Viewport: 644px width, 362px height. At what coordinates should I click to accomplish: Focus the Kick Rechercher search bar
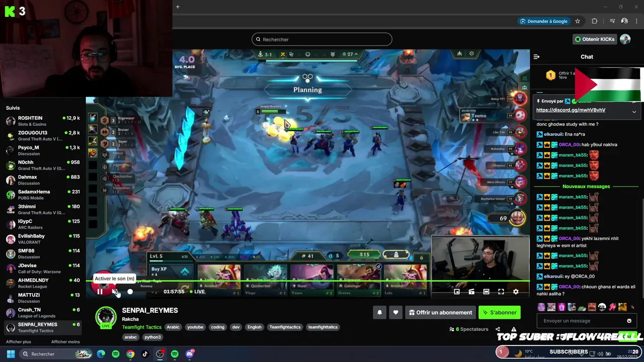(x=322, y=39)
